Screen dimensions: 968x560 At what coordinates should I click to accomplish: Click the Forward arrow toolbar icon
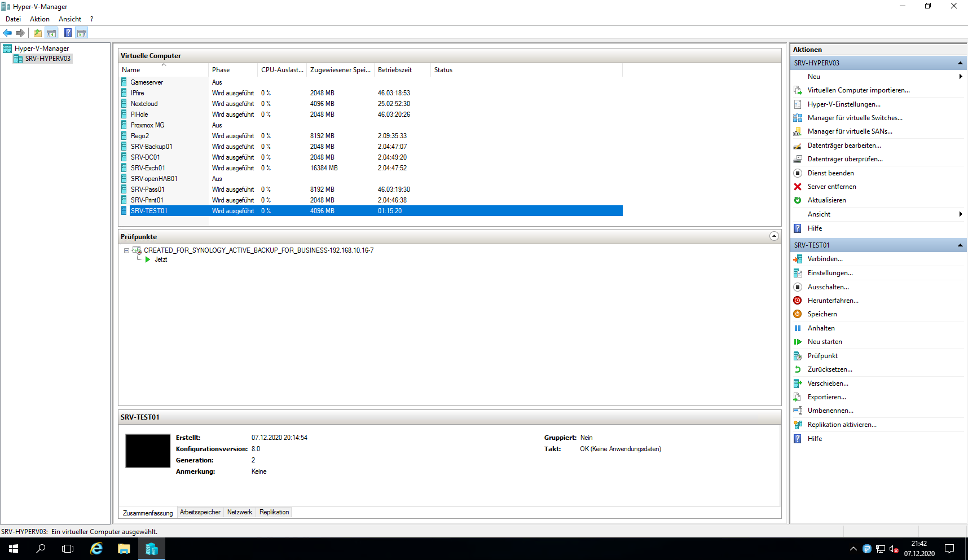(x=20, y=33)
